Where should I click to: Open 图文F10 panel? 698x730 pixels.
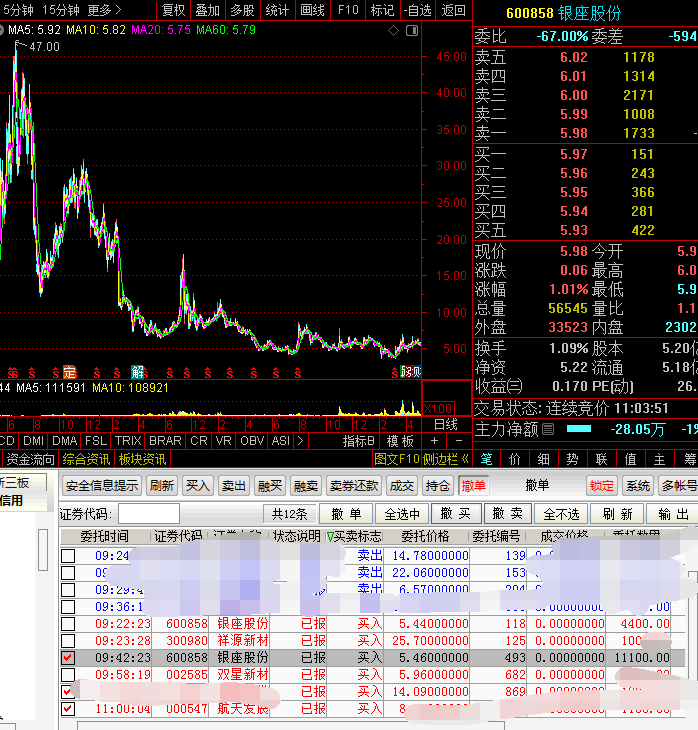coord(397,460)
